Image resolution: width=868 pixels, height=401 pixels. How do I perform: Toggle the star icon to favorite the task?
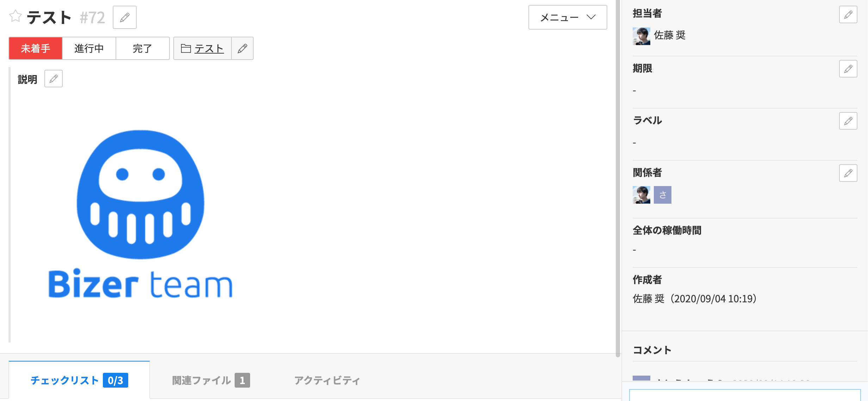15,16
